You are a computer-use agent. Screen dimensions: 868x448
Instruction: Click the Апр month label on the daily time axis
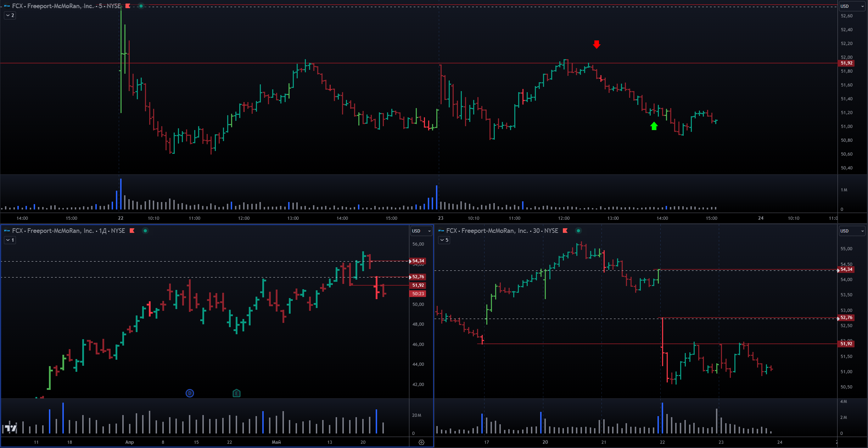click(130, 442)
